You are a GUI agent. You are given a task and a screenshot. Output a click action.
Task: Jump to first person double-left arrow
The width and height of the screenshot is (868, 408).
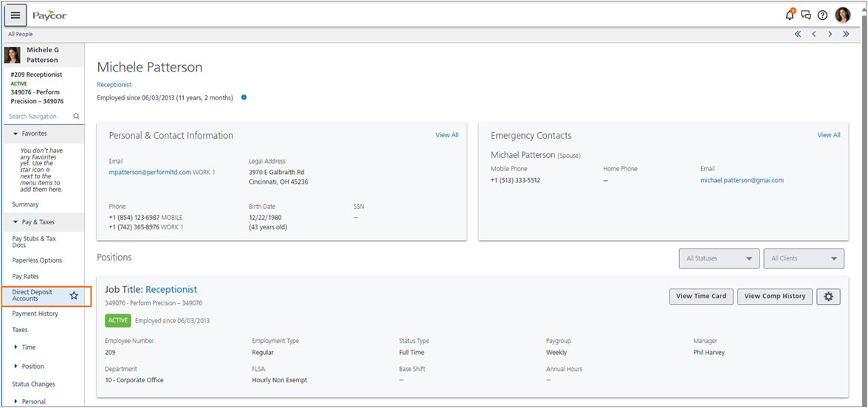click(x=798, y=34)
